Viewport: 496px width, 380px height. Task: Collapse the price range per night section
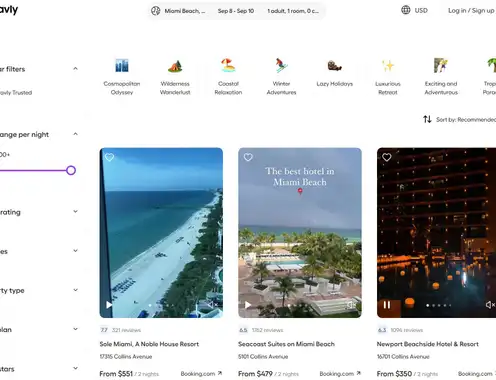[75, 134]
